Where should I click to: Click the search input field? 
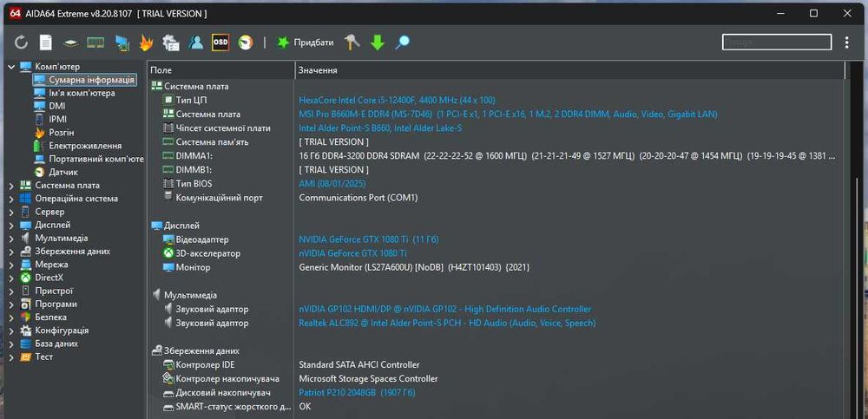(x=777, y=42)
